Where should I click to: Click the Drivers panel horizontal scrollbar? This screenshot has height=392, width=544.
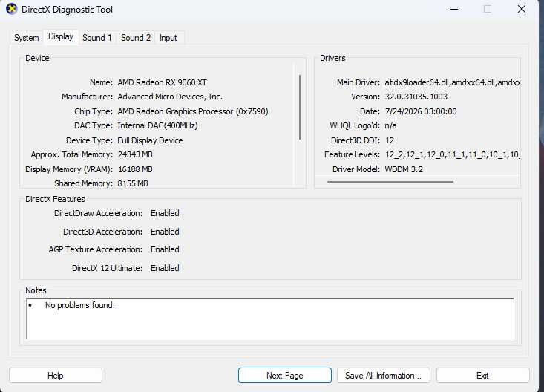click(x=390, y=181)
